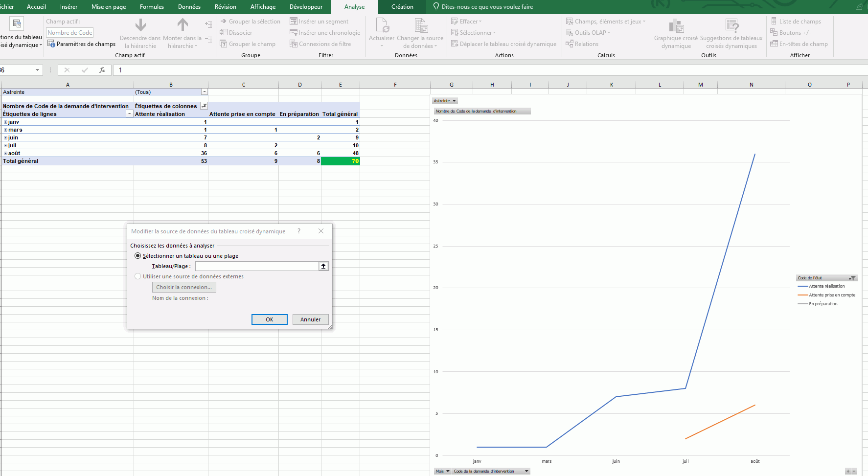Toggle the Boutons +/- display option
868x476 pixels.
[774, 33]
